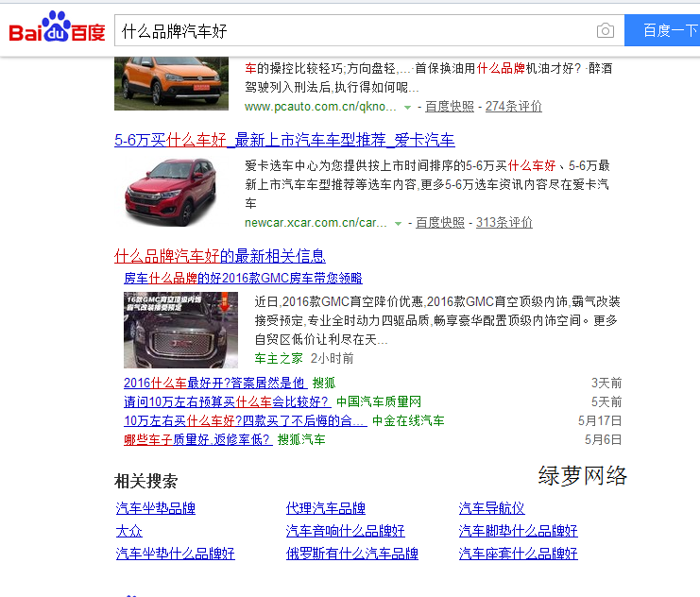Open result 5-6万买什么车好 最新上市汽车车型推荐
This screenshot has width=700, height=597.
(284, 140)
